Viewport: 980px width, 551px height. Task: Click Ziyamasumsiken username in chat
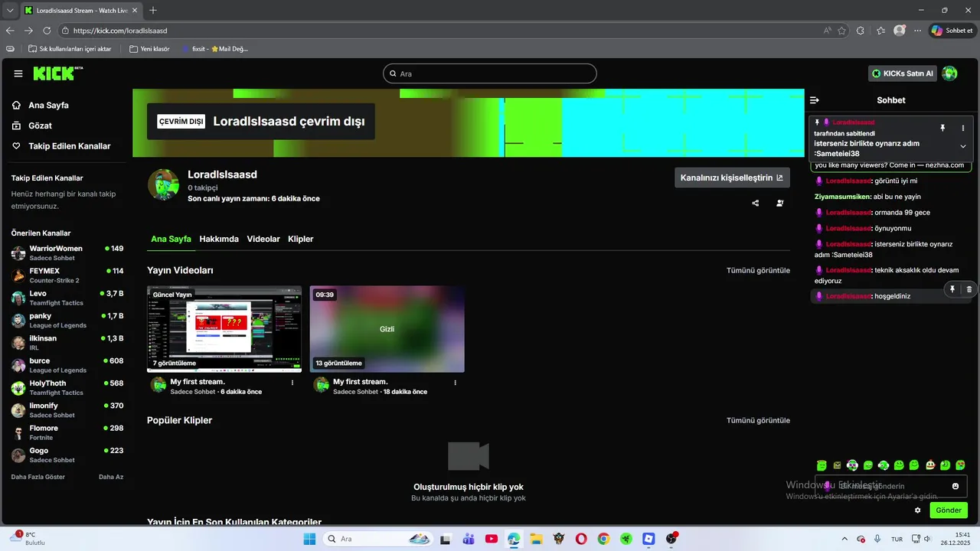click(x=843, y=197)
